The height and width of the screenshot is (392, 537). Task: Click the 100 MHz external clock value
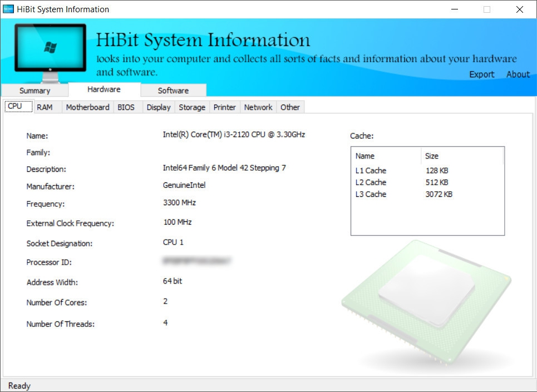[x=178, y=222]
